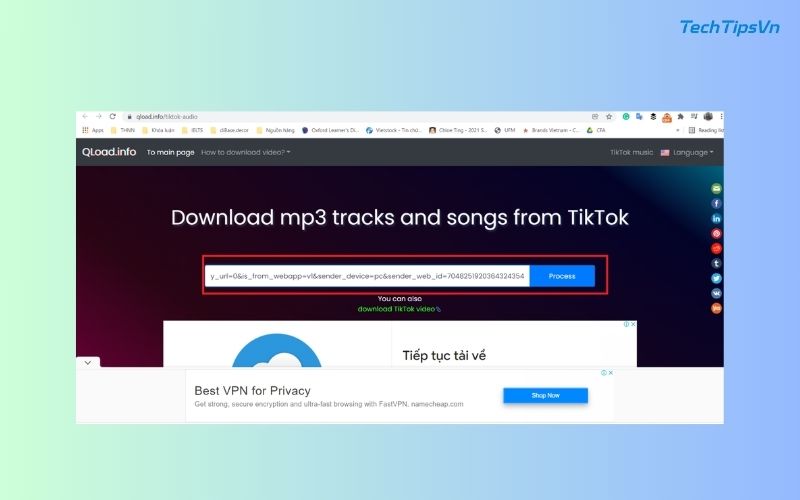Reload the qload.info page
The image size is (800, 500).
(x=112, y=116)
